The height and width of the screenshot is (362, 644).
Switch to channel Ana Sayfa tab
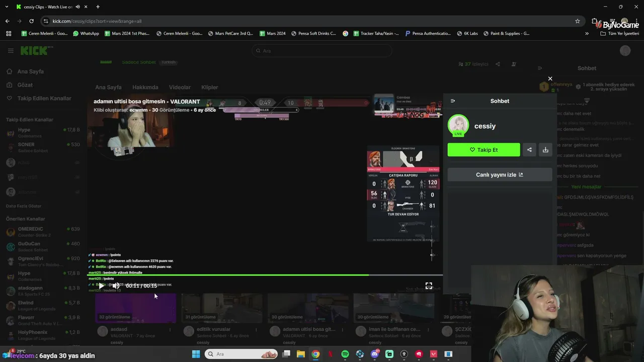(x=108, y=87)
